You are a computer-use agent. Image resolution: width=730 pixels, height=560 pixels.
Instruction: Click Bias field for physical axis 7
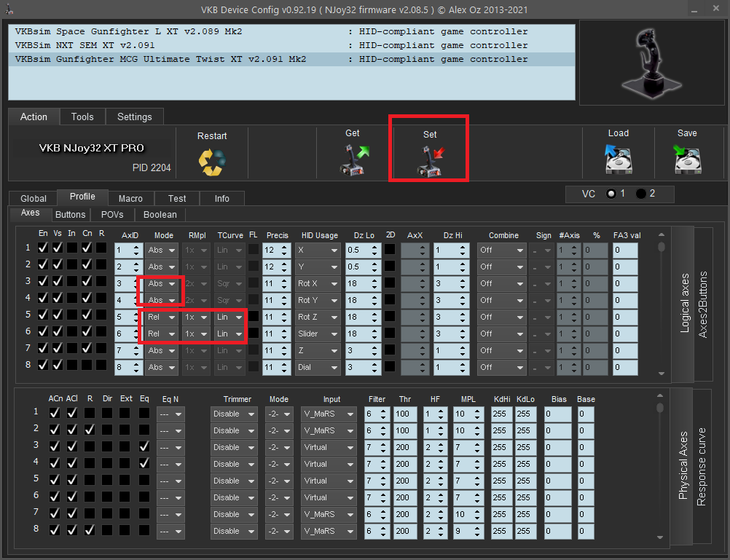coord(557,514)
